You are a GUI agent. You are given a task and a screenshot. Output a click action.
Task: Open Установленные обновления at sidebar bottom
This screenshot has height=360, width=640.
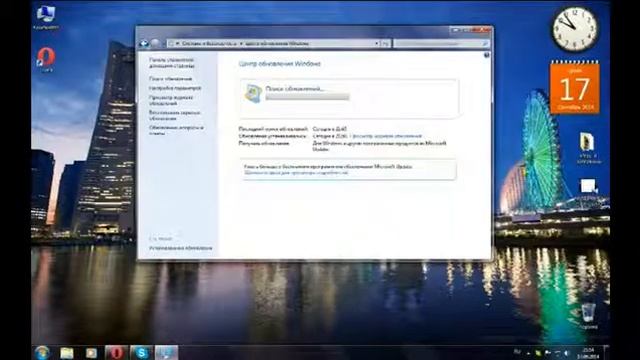tap(180, 248)
